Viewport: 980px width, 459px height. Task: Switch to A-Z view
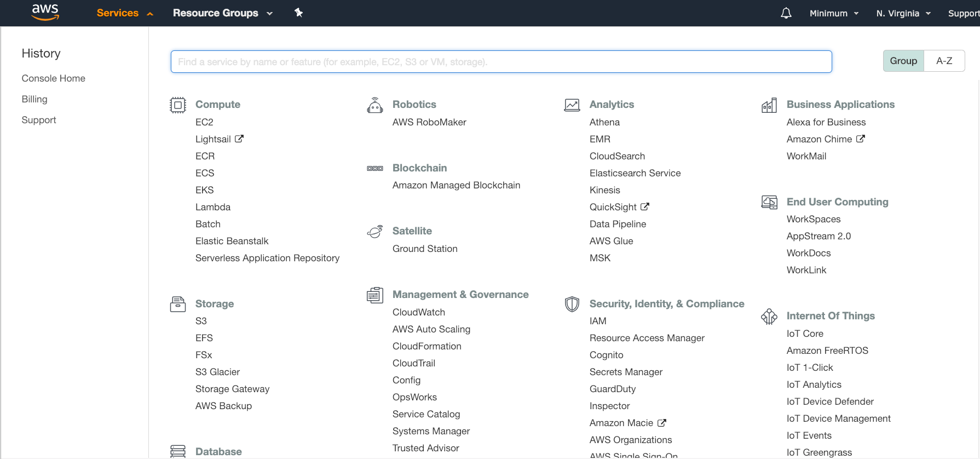944,61
